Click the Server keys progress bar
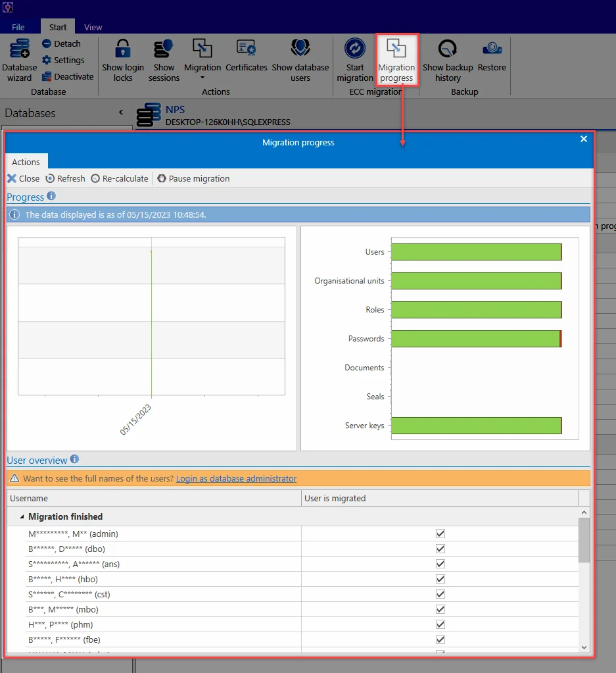 [476, 426]
